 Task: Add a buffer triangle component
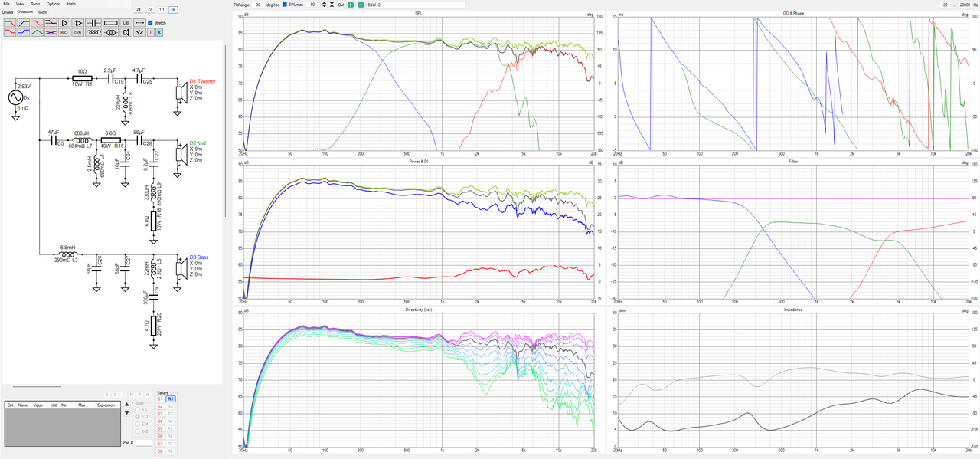(64, 23)
